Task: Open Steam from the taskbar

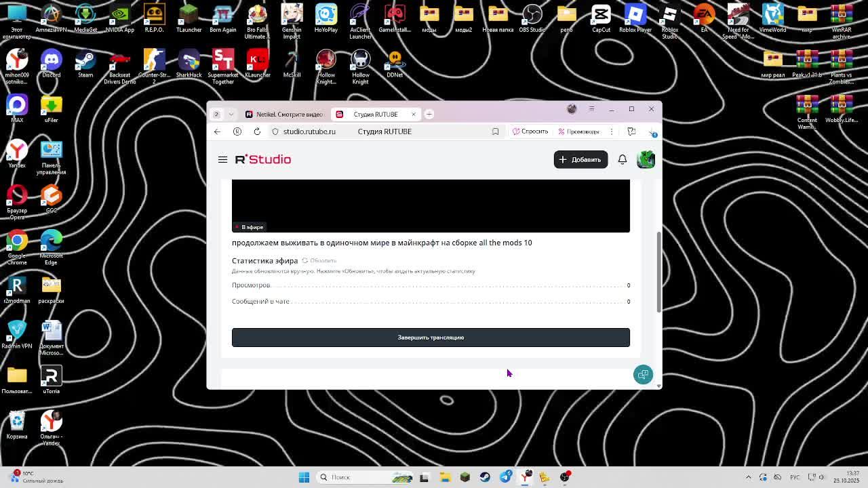Action: click(485, 477)
